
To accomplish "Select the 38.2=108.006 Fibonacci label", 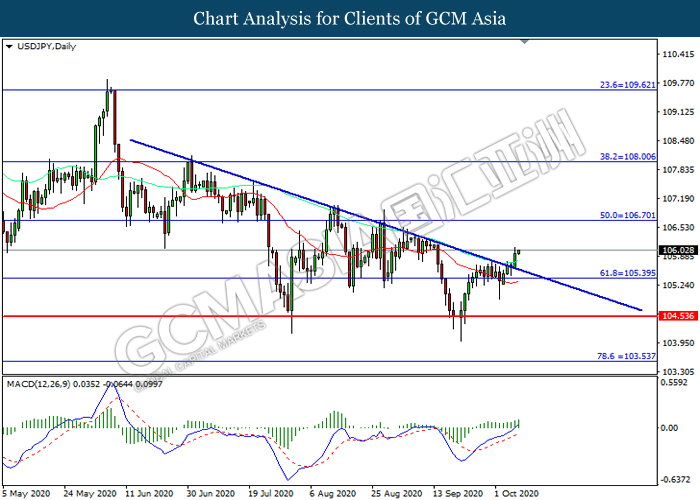I will click(628, 156).
